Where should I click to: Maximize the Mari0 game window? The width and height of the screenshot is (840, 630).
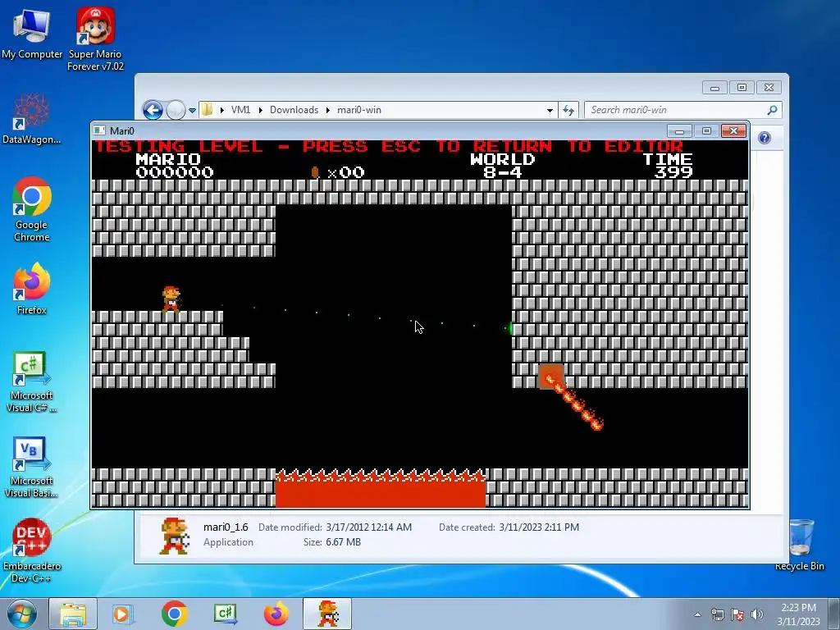[x=706, y=131]
